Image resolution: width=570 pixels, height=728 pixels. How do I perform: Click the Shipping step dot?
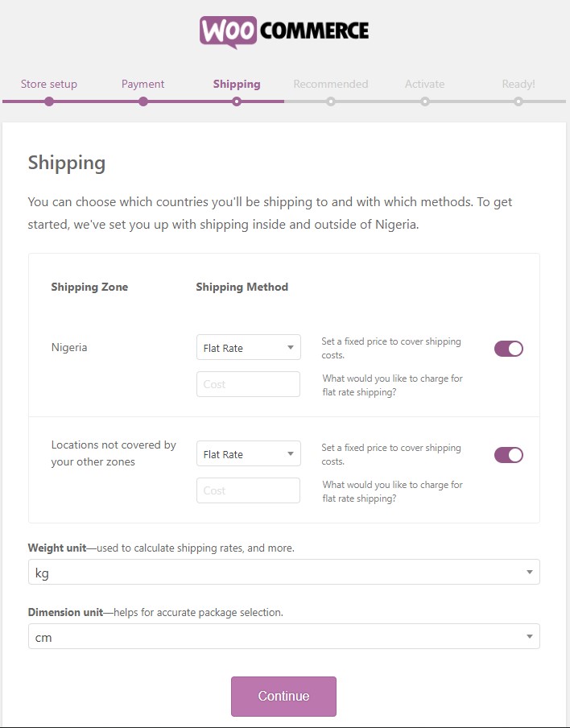pyautogui.click(x=237, y=101)
